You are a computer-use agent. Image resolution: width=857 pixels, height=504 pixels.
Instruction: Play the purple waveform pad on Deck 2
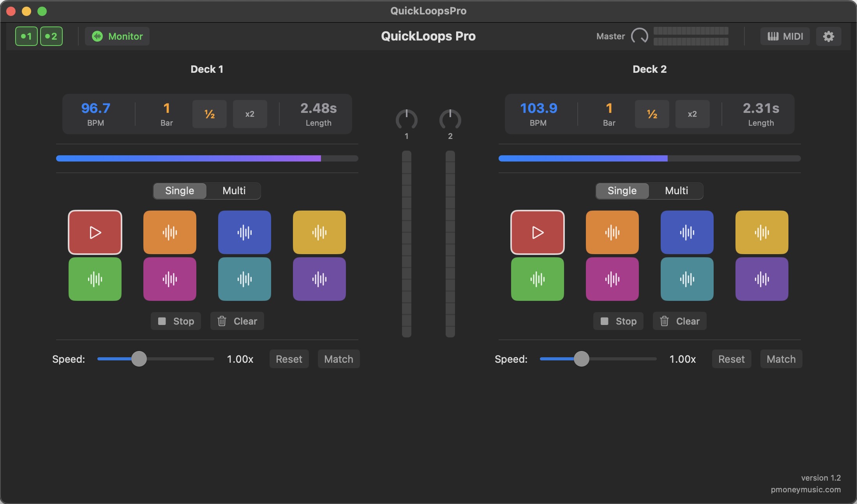point(762,279)
